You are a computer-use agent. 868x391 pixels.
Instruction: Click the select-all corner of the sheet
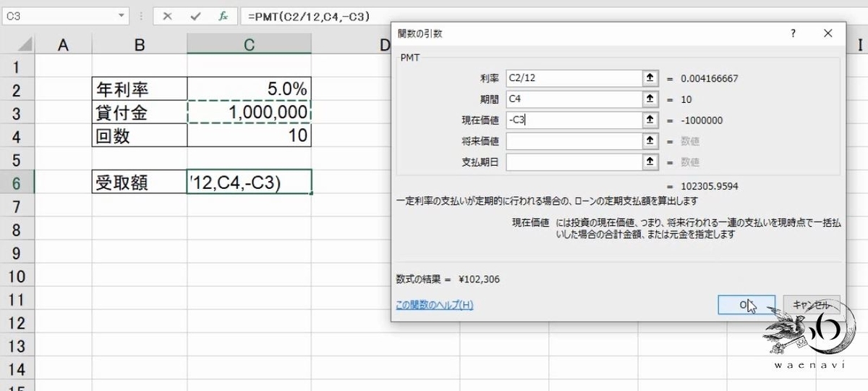(x=17, y=45)
